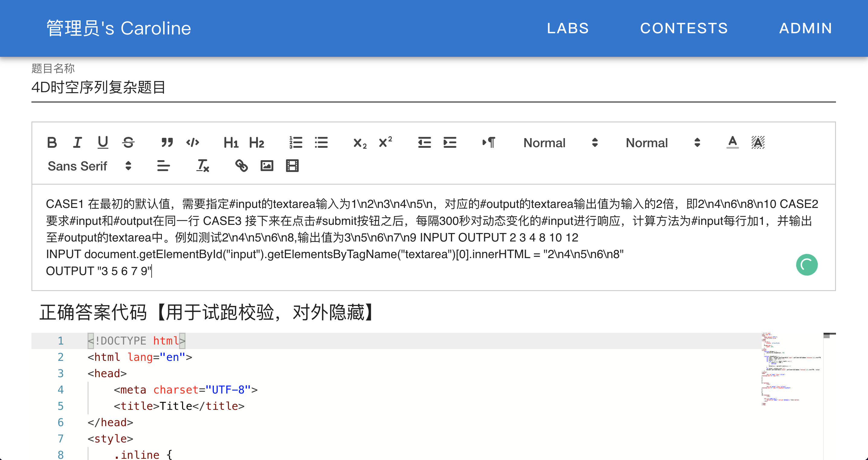Insert an image
The image size is (868, 460).
tap(267, 166)
